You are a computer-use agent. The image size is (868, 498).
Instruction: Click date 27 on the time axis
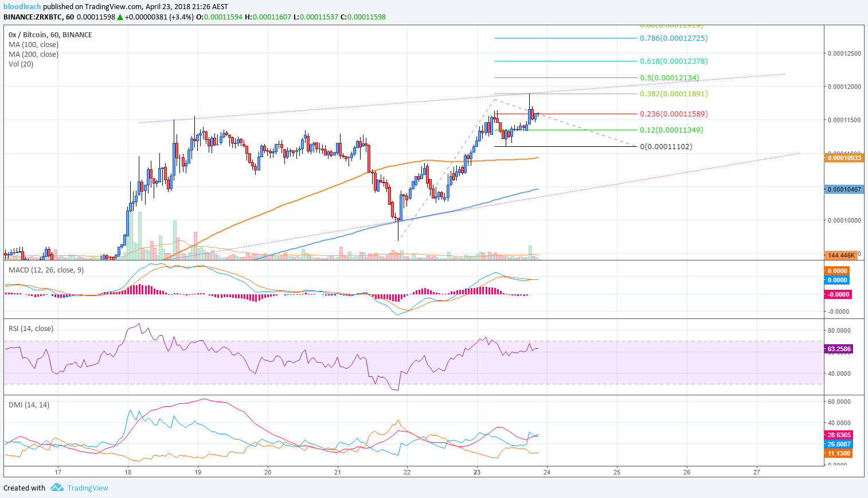(757, 472)
